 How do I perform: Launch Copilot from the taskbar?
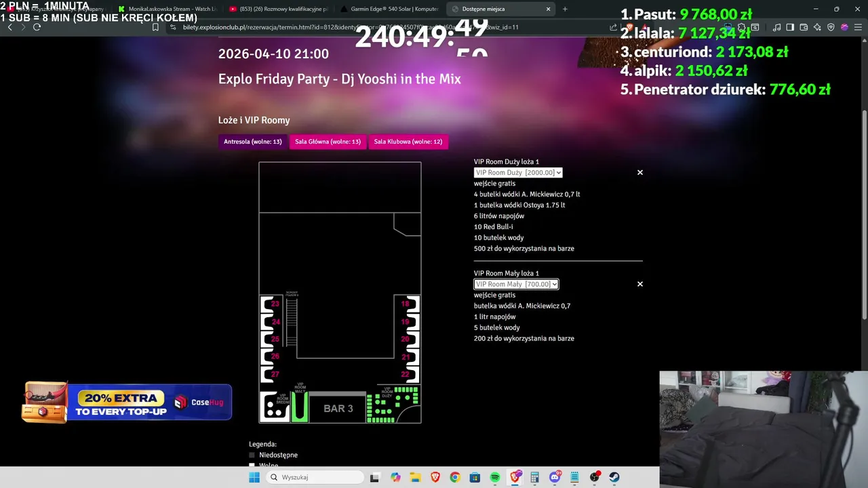[395, 477]
